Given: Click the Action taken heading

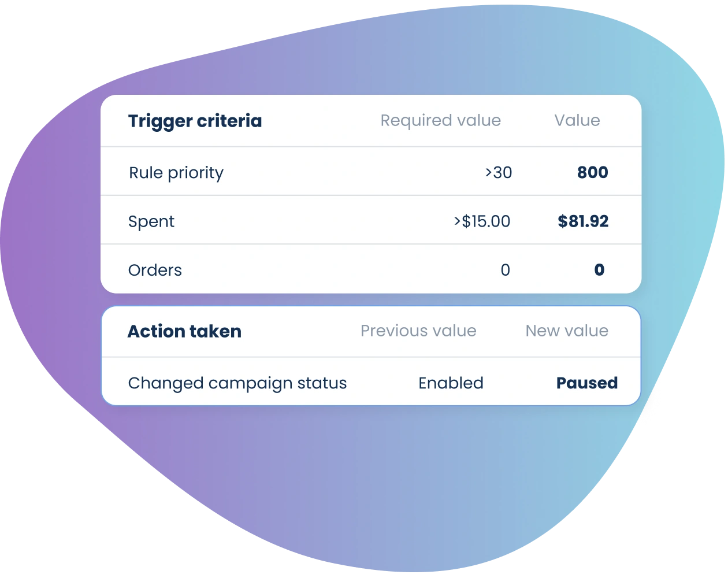Looking at the screenshot, I should [x=184, y=331].
